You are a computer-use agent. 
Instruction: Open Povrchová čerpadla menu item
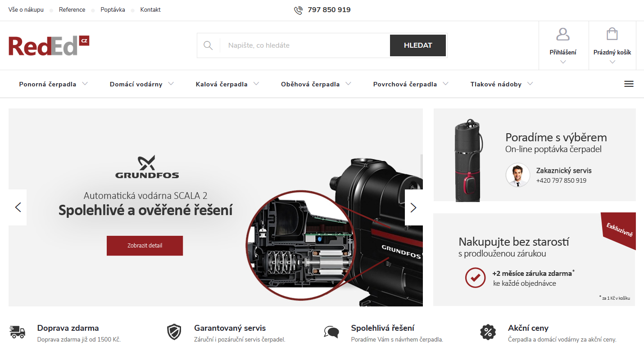point(405,84)
